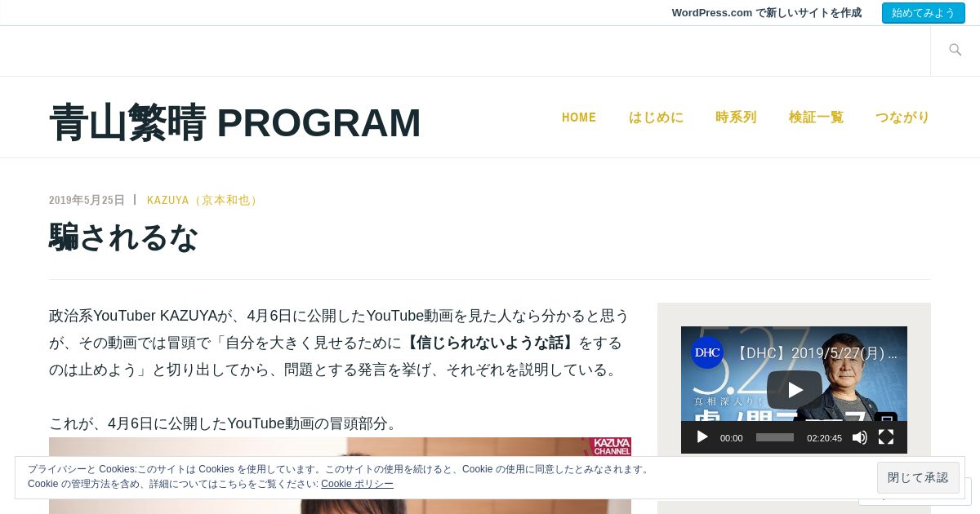Viewport: 980px width, 514px height.
Task: Click the sentence これが、4月6日に公開したYouTube動画の冒頭部分。
Action: (x=225, y=423)
